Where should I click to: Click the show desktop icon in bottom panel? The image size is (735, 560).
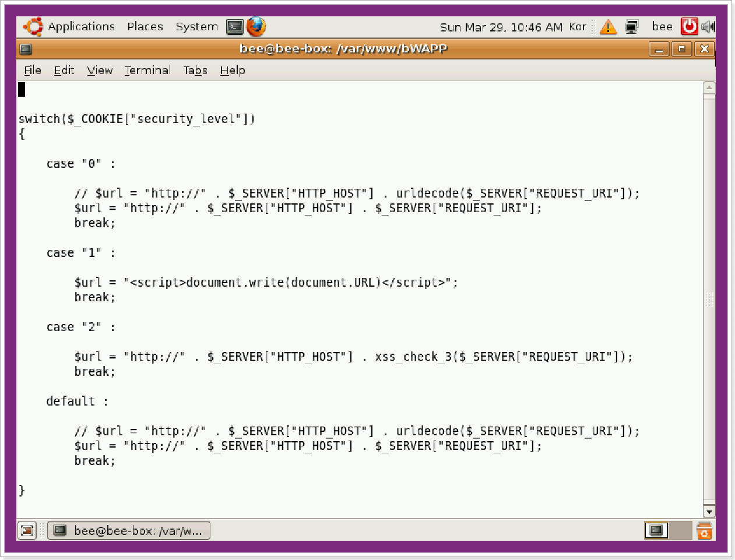click(27, 530)
